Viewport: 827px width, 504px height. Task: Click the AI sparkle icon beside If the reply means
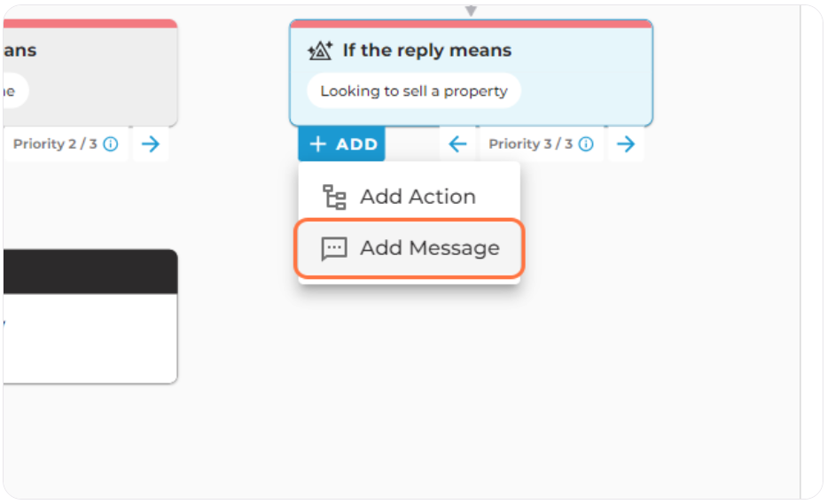click(320, 50)
